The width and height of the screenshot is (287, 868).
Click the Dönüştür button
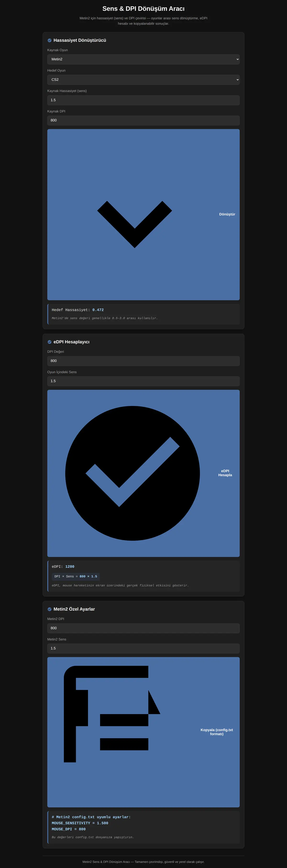pos(143,215)
